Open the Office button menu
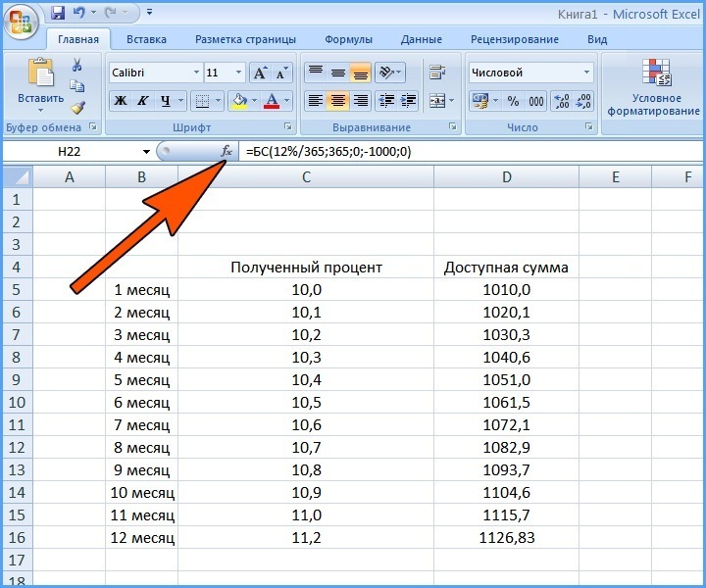Image resolution: width=706 pixels, height=588 pixels. coord(21,22)
